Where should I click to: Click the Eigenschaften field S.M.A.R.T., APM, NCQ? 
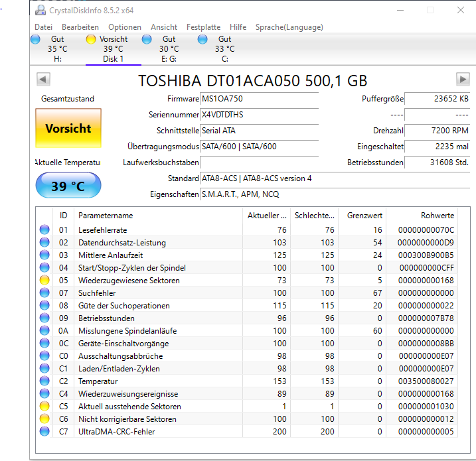[x=335, y=194]
